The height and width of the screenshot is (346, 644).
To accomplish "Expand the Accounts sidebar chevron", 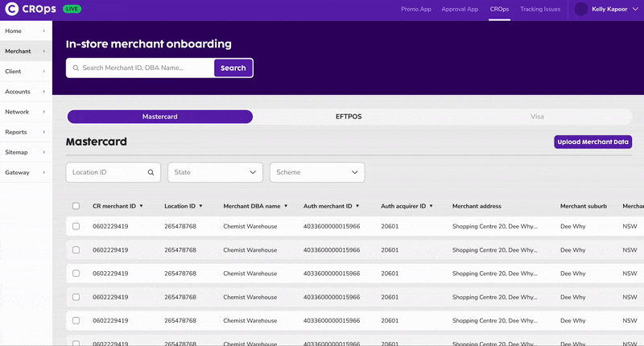I will tap(44, 92).
